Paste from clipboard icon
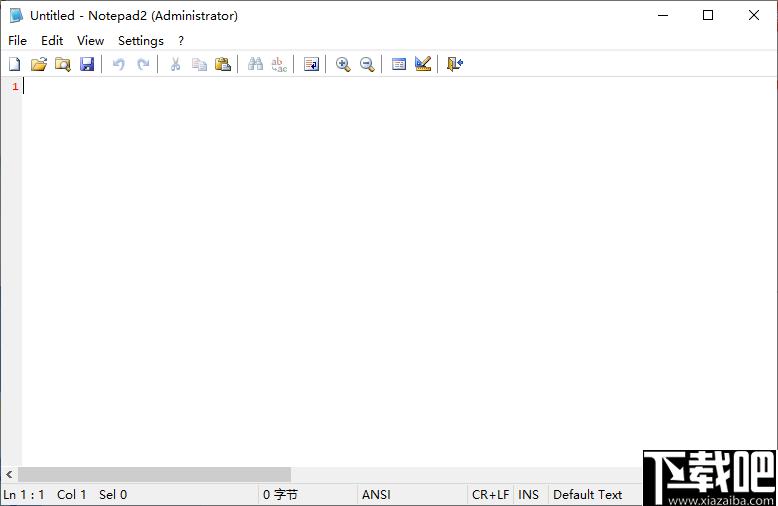 [x=223, y=64]
